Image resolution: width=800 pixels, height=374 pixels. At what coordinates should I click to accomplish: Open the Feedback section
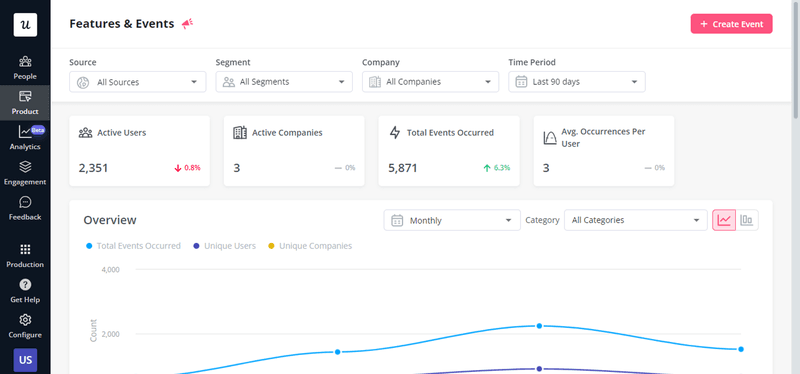pyautogui.click(x=25, y=208)
